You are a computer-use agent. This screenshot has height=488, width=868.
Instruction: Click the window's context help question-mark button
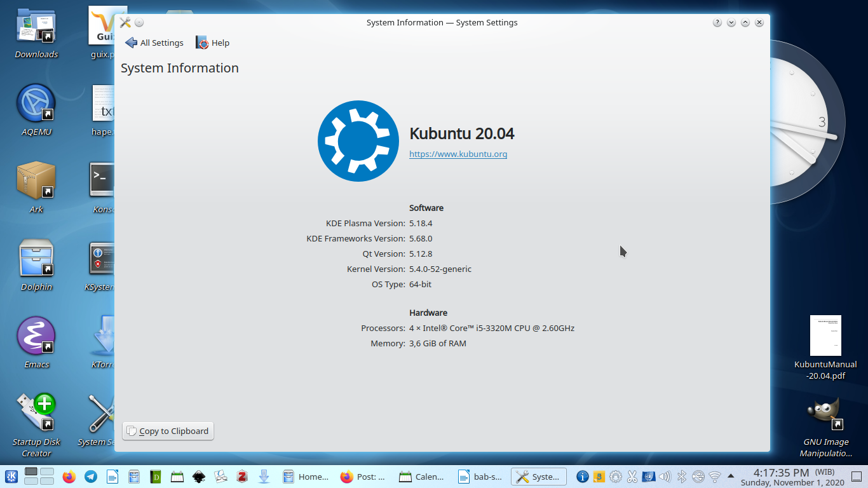point(717,22)
